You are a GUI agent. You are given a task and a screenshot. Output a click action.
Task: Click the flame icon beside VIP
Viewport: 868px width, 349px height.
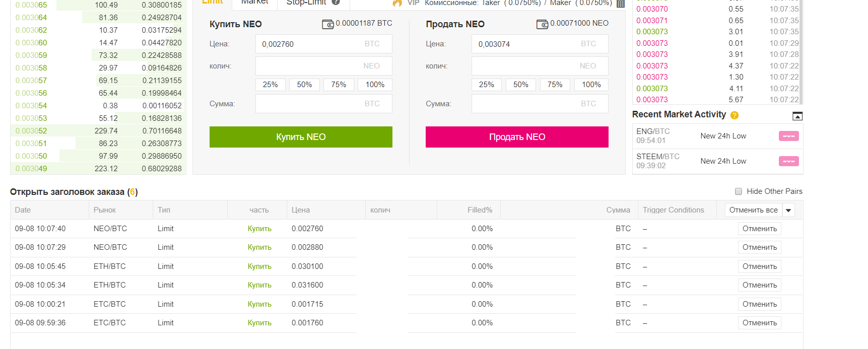tap(397, 3)
